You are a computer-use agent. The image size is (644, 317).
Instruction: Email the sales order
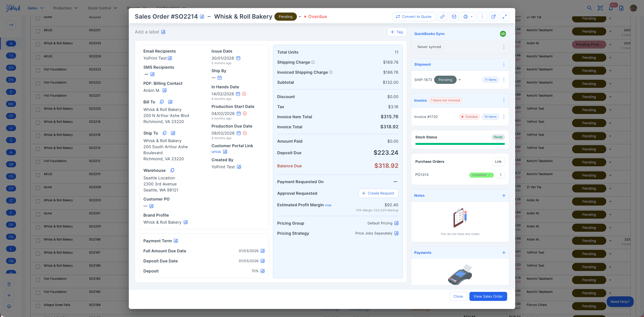coord(454,17)
